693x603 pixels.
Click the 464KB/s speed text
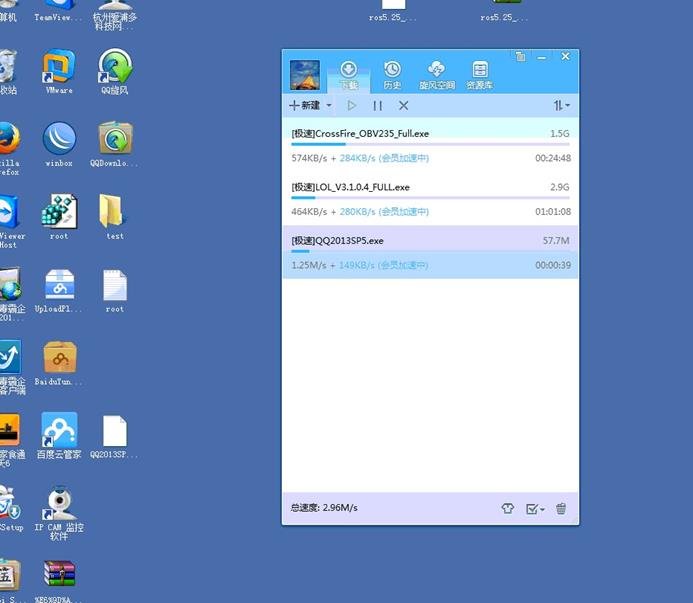[309, 212]
